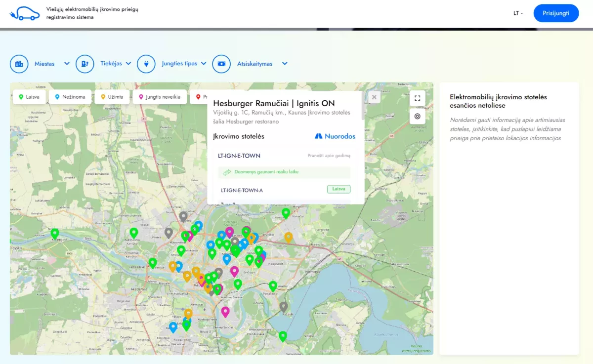The image size is (593, 364).
Task: Click the geolocation target icon on map
Action: pos(417,117)
